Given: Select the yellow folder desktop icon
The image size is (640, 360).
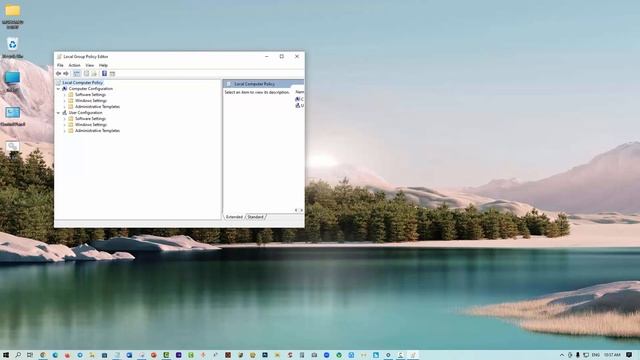Looking at the screenshot, I should [13, 10].
